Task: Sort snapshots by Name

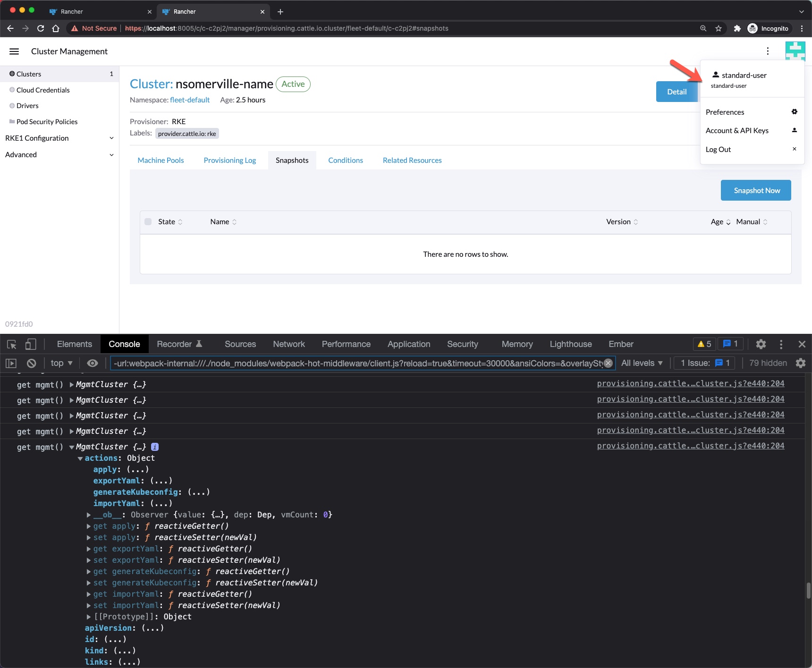Action: click(223, 222)
